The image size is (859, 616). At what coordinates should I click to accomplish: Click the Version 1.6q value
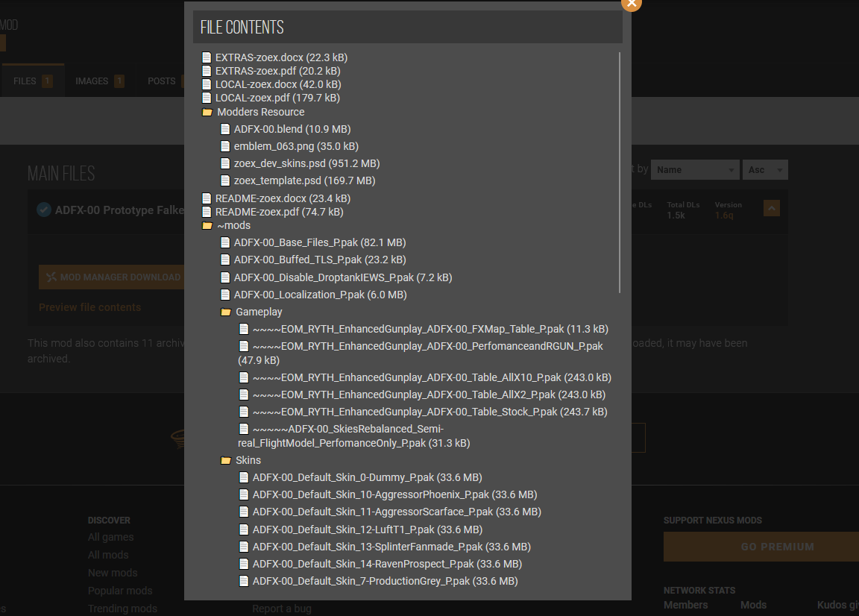[724, 216]
